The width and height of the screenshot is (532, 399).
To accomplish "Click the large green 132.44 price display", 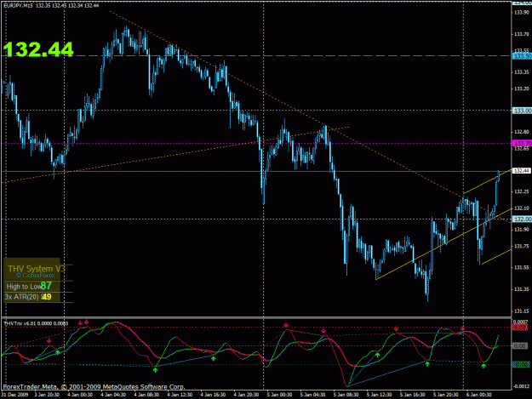I will [x=38, y=49].
